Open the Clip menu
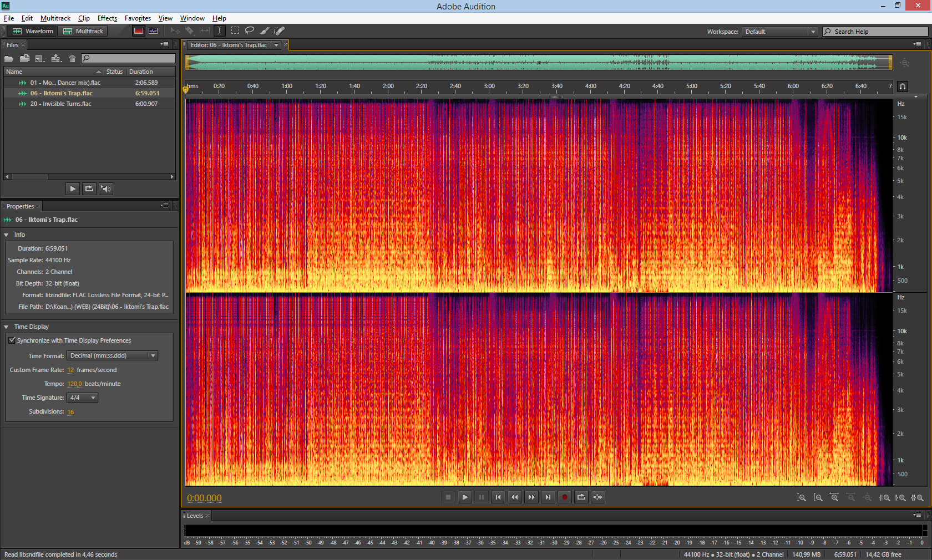 pos(84,18)
